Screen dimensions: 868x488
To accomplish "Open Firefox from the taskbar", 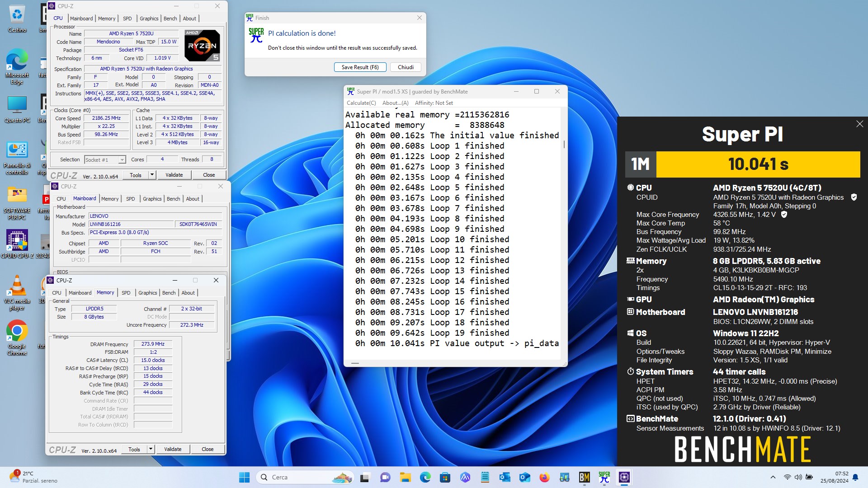I will pos(544,477).
